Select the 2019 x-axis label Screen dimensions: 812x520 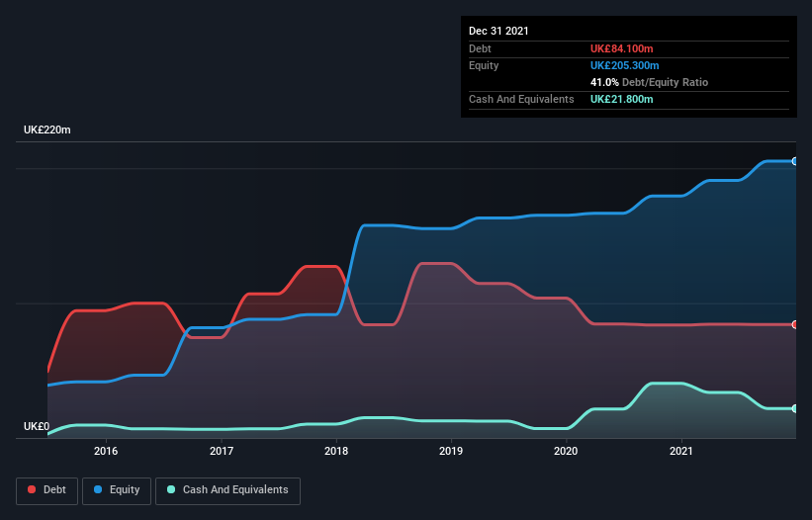click(x=451, y=451)
